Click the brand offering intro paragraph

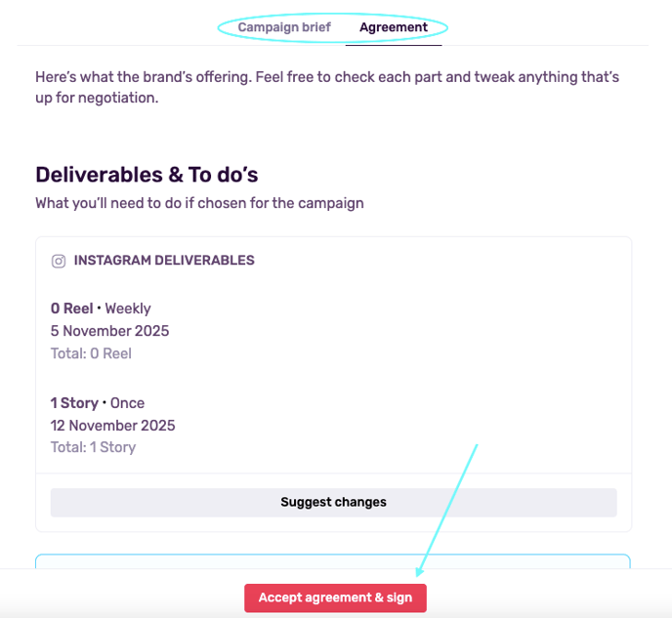tap(327, 87)
